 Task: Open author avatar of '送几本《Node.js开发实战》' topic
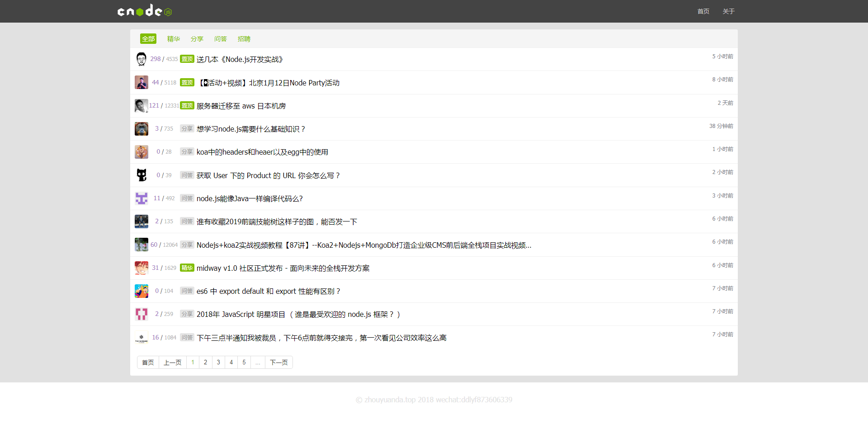[142, 59]
